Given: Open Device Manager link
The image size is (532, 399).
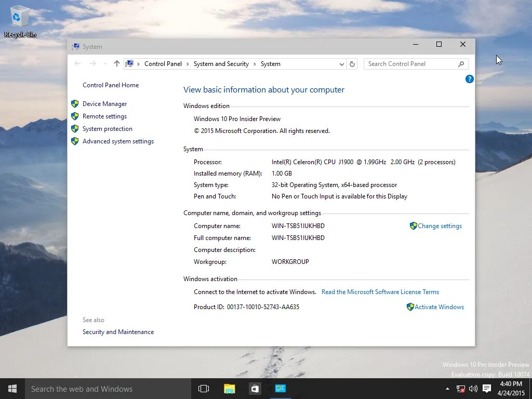Looking at the screenshot, I should click(x=104, y=104).
